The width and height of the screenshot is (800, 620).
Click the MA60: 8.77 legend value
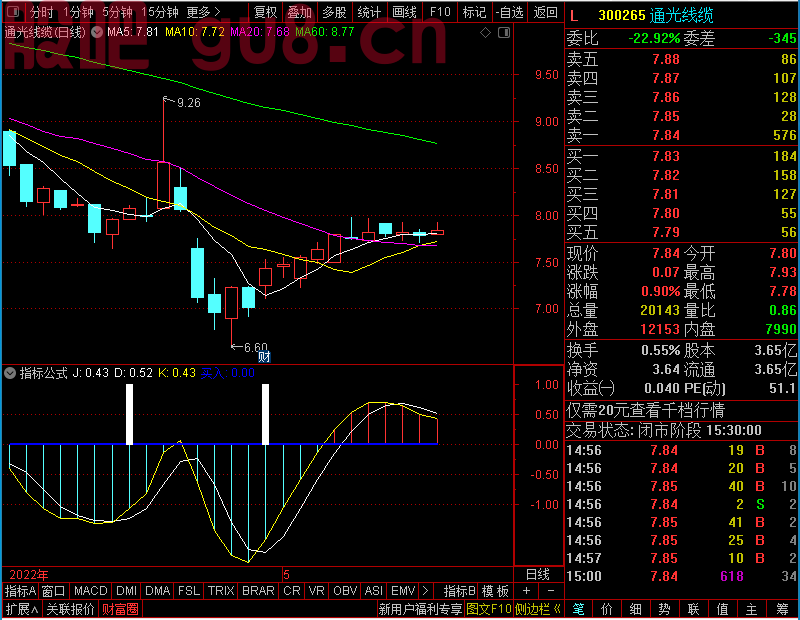324,32
